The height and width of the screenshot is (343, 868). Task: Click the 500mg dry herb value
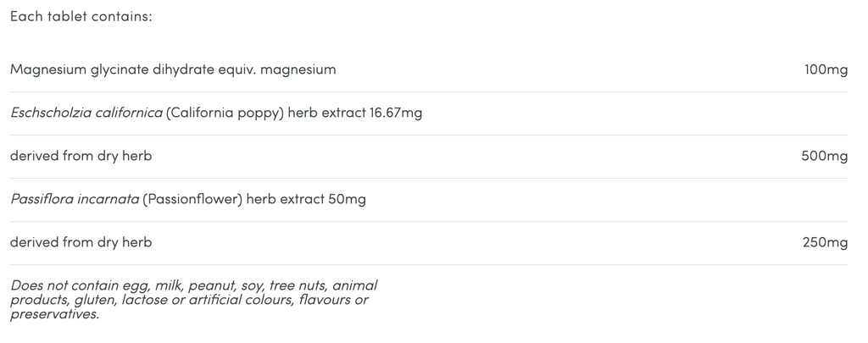824,156
